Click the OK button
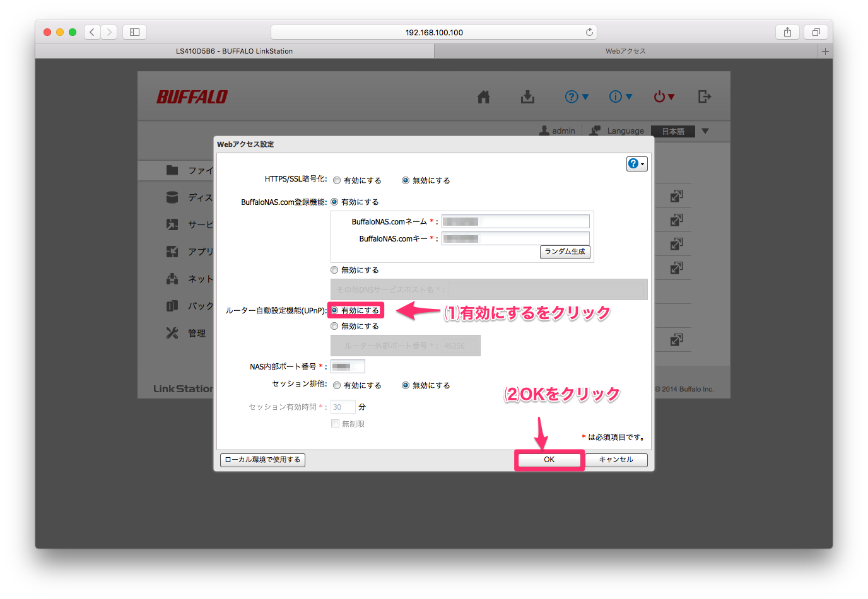The width and height of the screenshot is (868, 599). point(549,460)
